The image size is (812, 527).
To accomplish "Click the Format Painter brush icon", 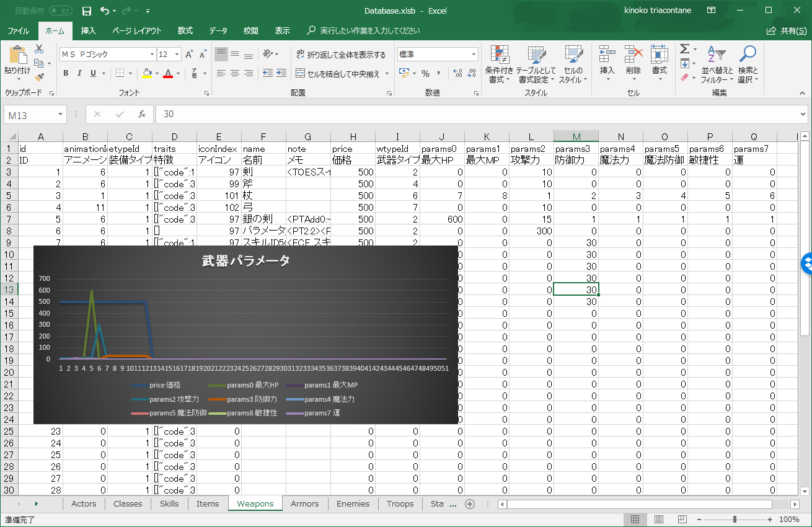I will coord(39,77).
